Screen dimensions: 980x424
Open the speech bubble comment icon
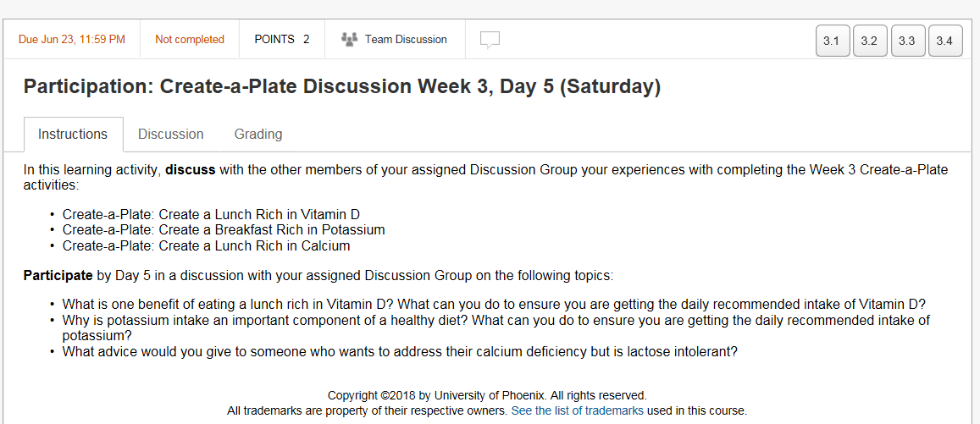(490, 39)
